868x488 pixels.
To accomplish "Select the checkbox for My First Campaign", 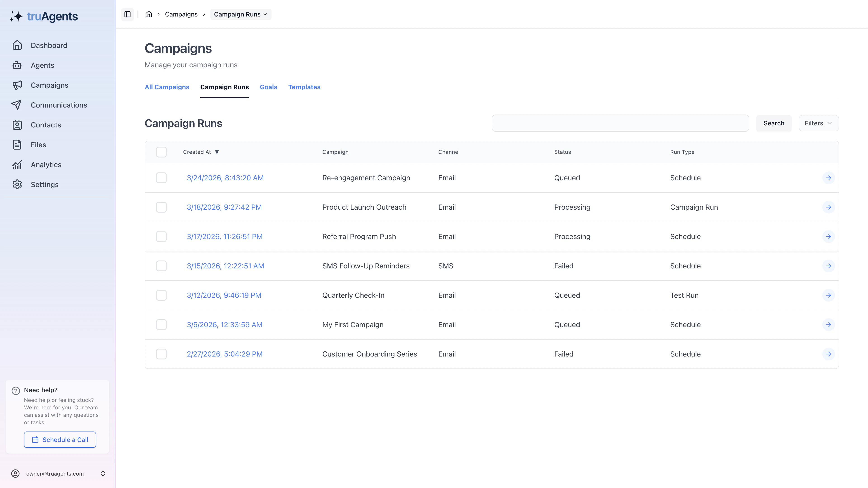I will pos(161,325).
